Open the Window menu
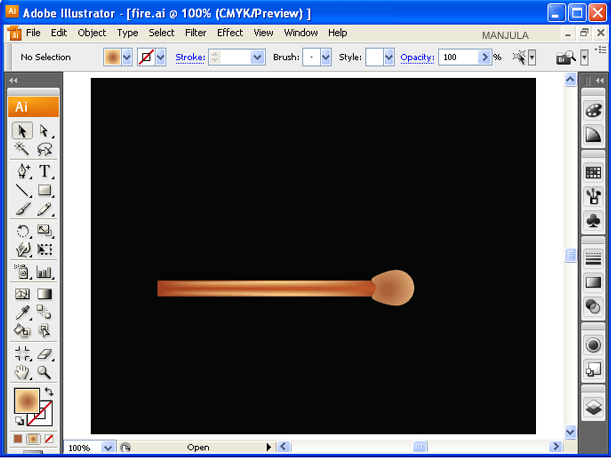611x459 pixels. 301,33
